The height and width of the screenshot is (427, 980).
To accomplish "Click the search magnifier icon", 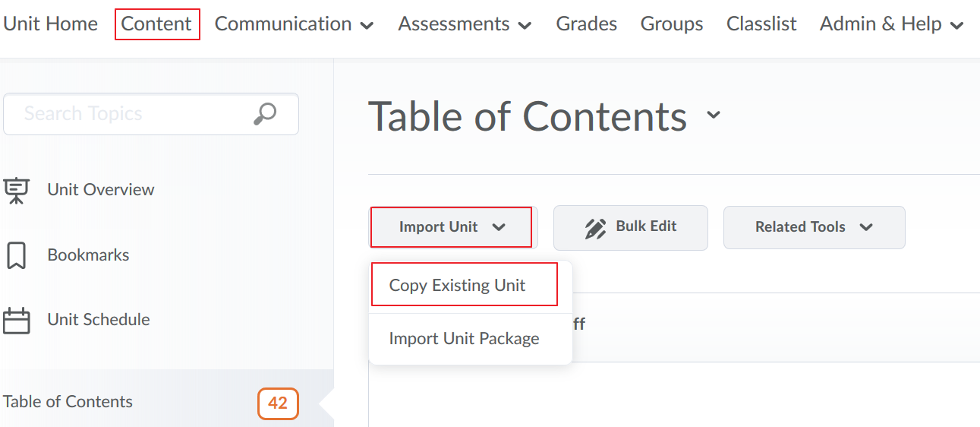I will click(x=264, y=114).
